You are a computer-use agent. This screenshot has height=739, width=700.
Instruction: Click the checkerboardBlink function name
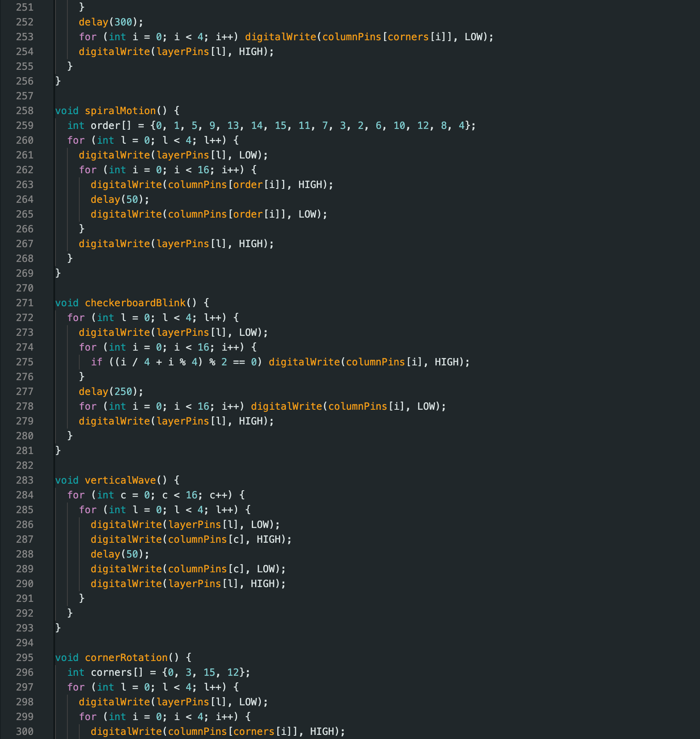click(x=135, y=303)
